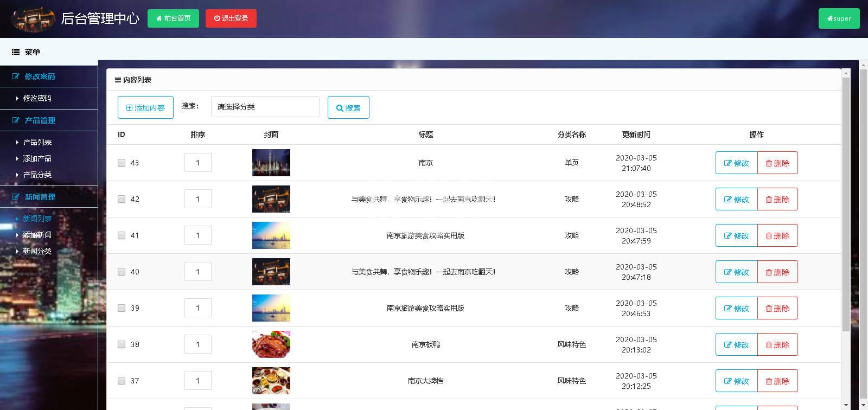Click the 修改 button for row ID 43
This screenshot has height=410, width=868.
[736, 163]
